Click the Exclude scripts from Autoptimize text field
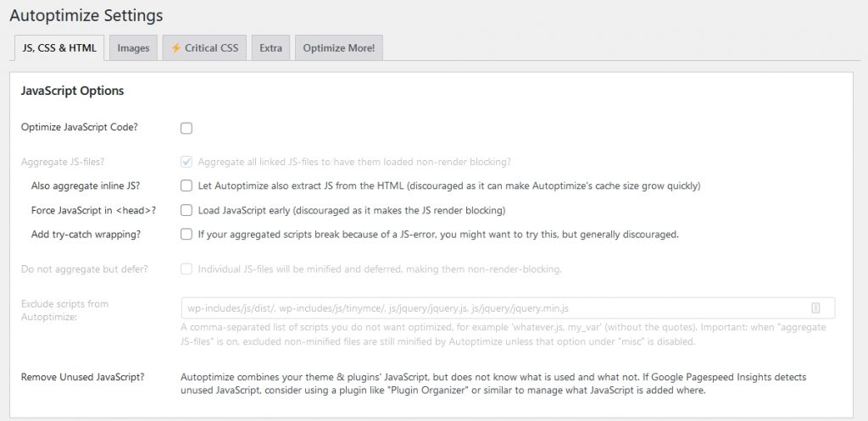 [x=492, y=307]
